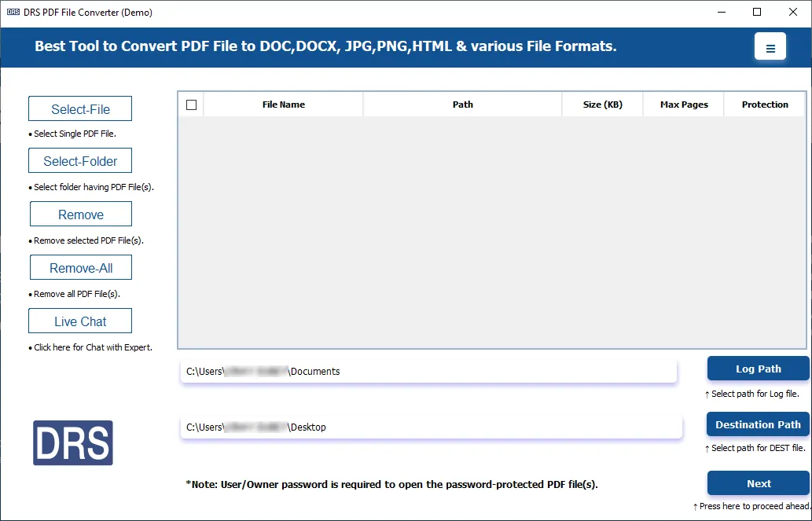This screenshot has height=521, width=812.
Task: Click the DRS logo image
Action: click(73, 442)
